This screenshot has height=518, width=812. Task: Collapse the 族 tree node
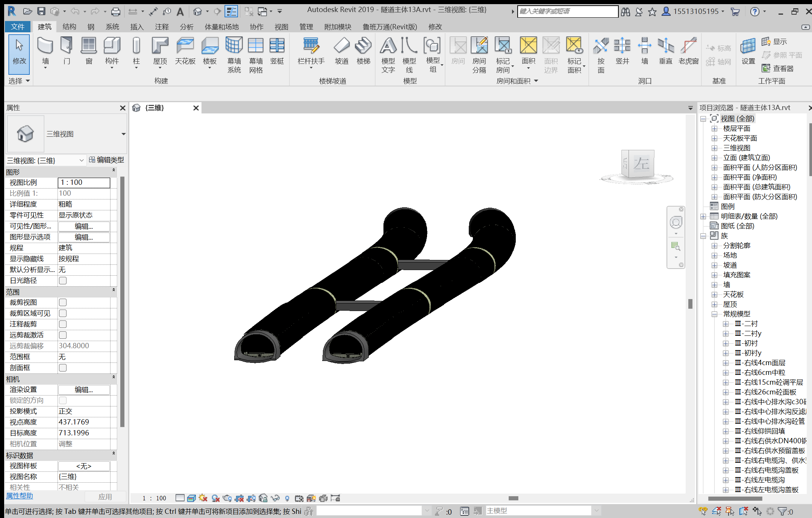click(x=703, y=236)
